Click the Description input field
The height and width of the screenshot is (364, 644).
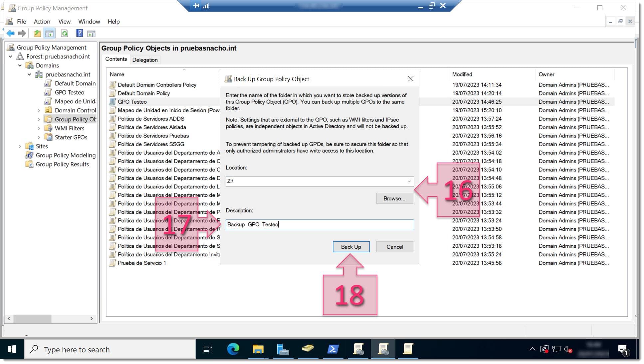pyautogui.click(x=319, y=224)
